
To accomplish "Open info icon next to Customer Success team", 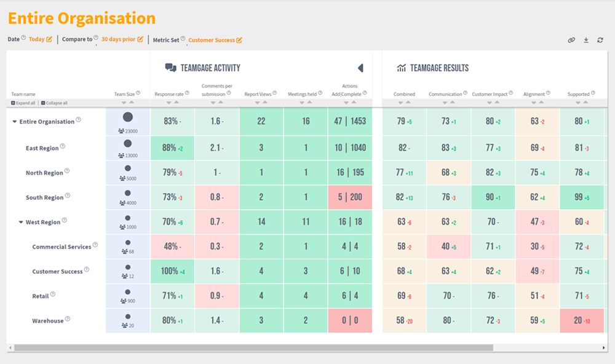I will point(87,269).
